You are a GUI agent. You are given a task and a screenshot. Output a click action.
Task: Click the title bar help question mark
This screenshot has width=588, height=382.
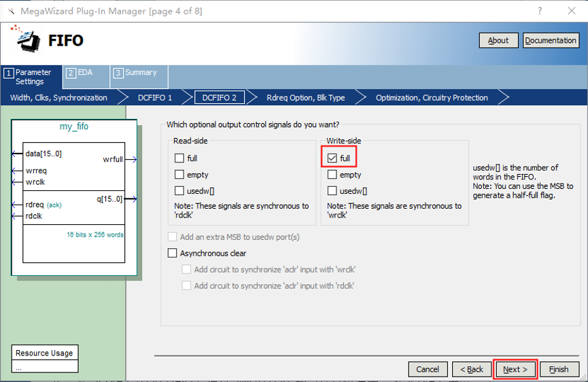(x=540, y=11)
